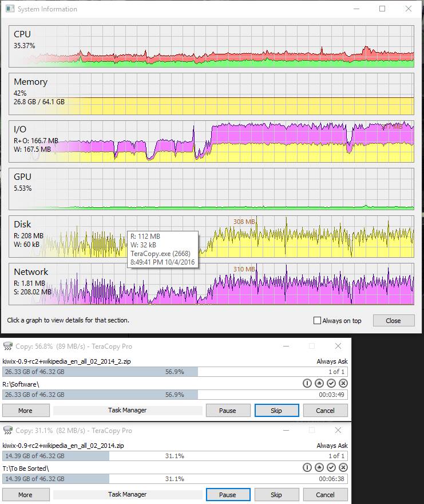This screenshot has width=424, height=504.
Task: Open Always Ask option in bottom TeraCopy window
Action: (x=332, y=446)
